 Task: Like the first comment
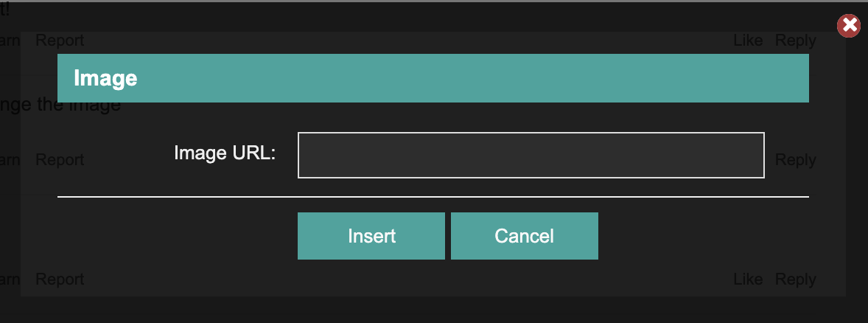[x=748, y=41]
